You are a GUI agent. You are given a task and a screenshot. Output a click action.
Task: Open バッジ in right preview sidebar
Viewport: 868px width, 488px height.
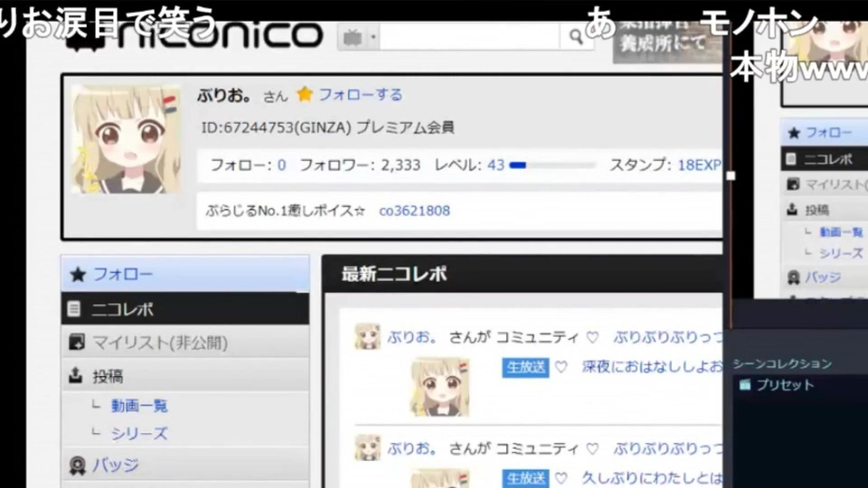pos(825,277)
